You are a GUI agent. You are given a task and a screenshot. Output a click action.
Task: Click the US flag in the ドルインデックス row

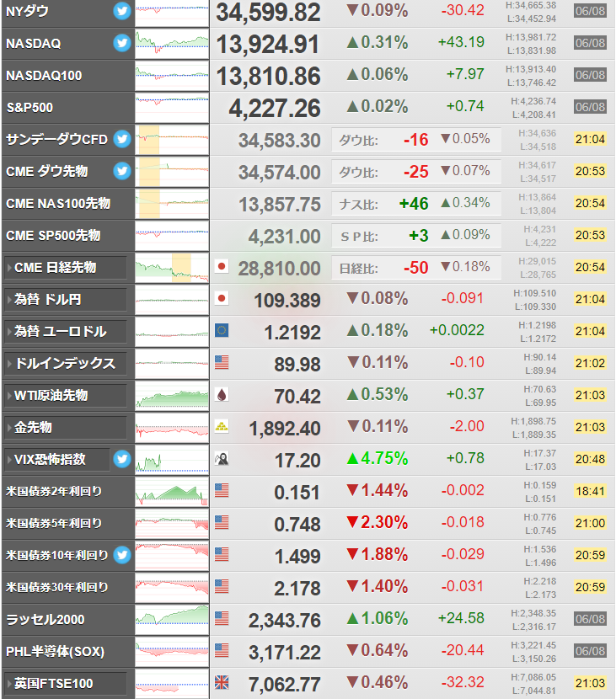(x=222, y=362)
